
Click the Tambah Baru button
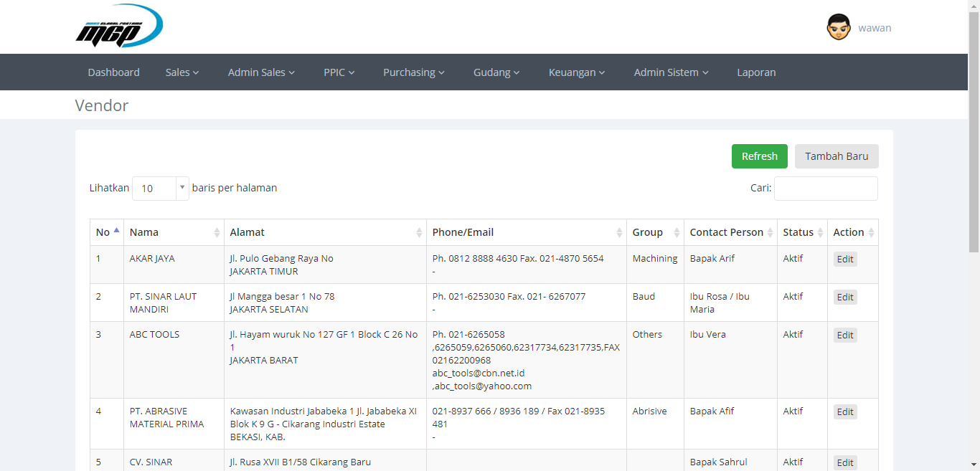(837, 156)
